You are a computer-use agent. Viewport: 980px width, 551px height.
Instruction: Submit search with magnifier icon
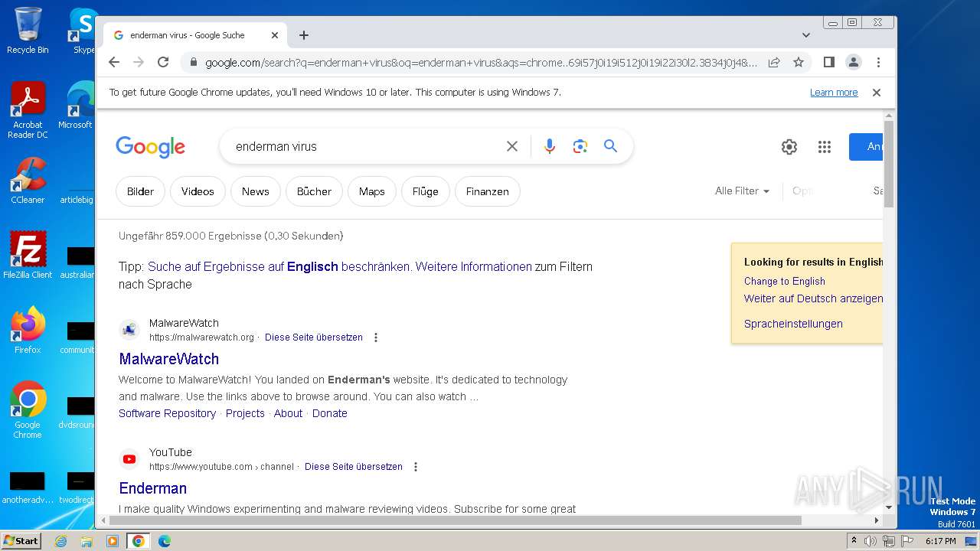pos(610,146)
